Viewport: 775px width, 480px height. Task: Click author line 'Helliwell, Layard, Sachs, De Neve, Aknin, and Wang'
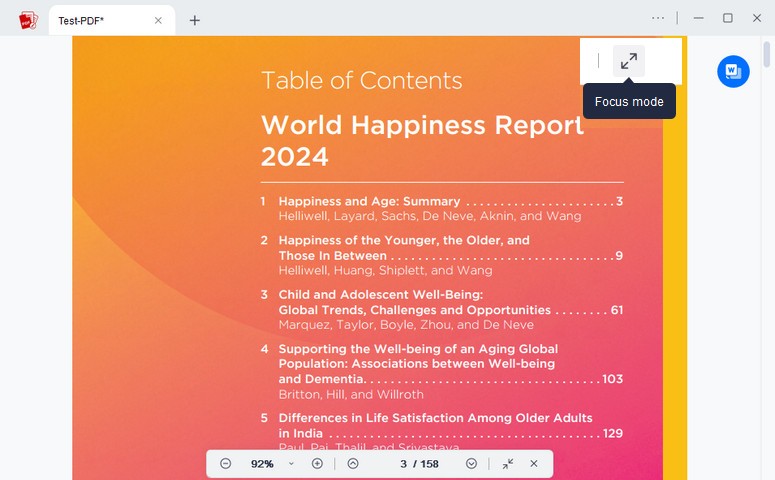point(430,216)
